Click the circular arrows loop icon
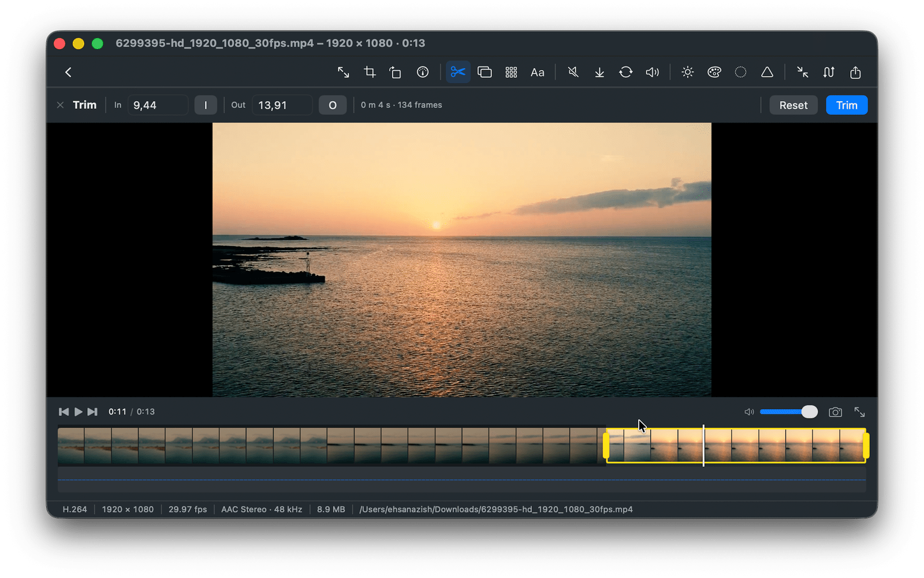 tap(626, 72)
